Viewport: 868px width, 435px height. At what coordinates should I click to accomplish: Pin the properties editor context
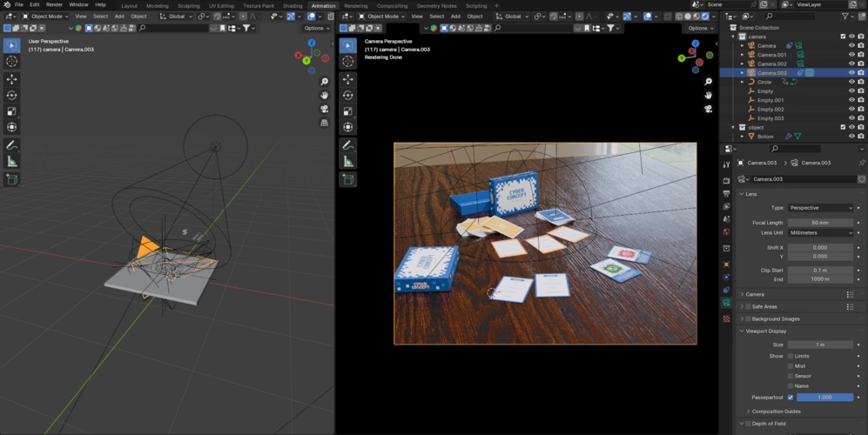(x=861, y=163)
